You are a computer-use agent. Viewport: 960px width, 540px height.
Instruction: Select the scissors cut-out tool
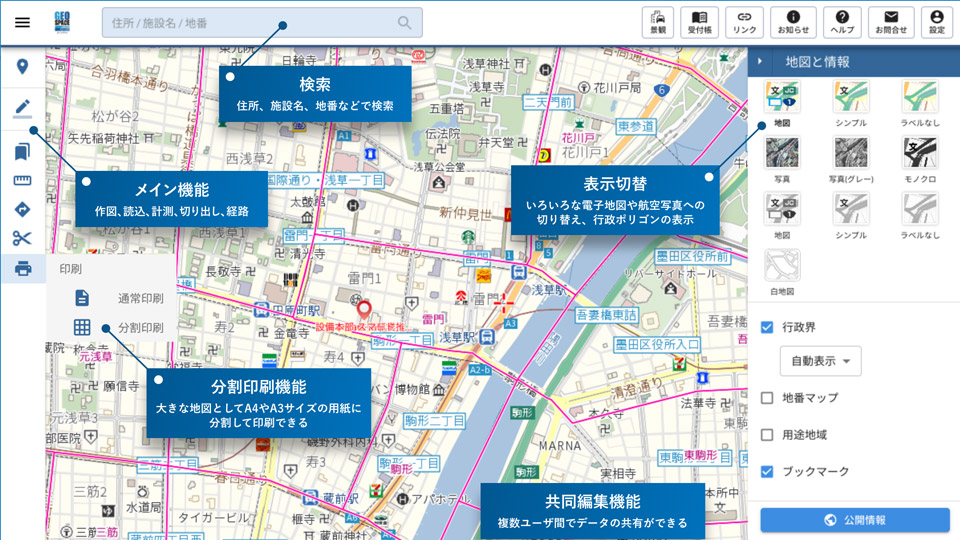pos(22,238)
